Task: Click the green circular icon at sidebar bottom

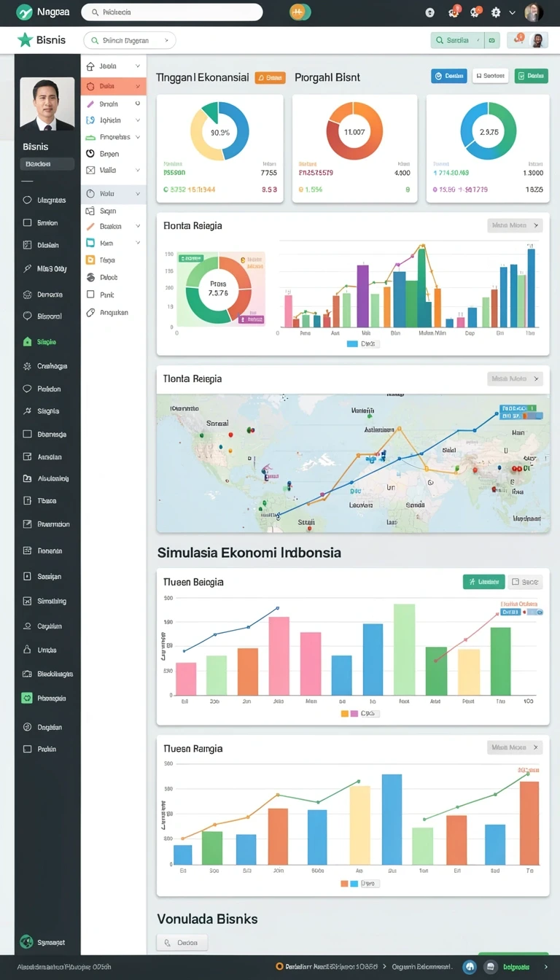Action: click(x=26, y=941)
